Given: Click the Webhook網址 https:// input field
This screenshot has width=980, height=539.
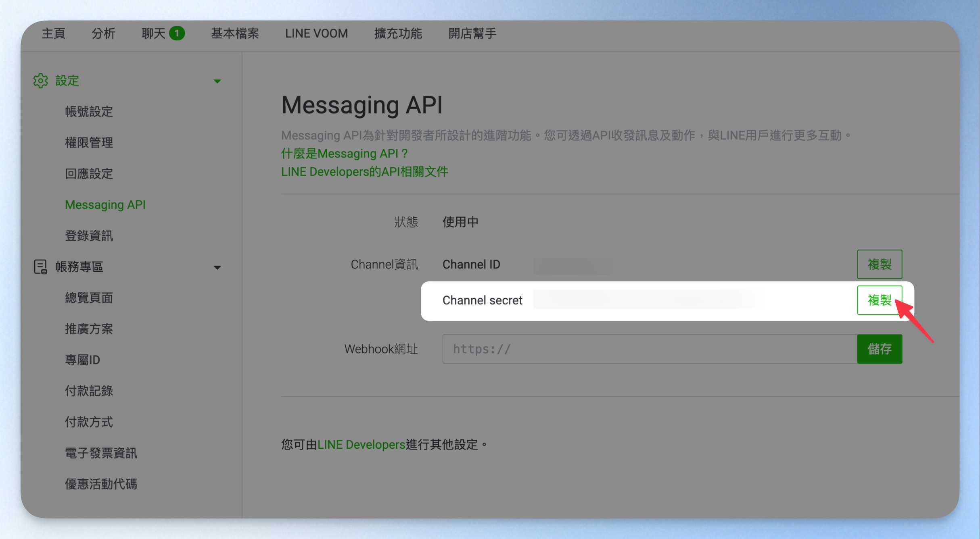Looking at the screenshot, I should click(650, 349).
